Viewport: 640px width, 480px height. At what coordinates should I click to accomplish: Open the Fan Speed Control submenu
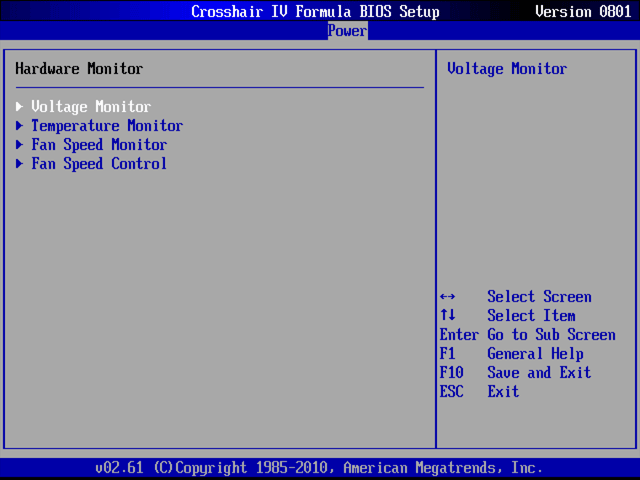(x=99, y=164)
